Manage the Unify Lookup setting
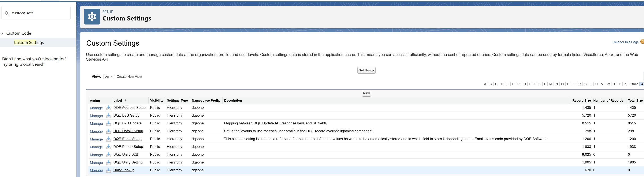The height and width of the screenshot is (177, 644). (x=96, y=170)
